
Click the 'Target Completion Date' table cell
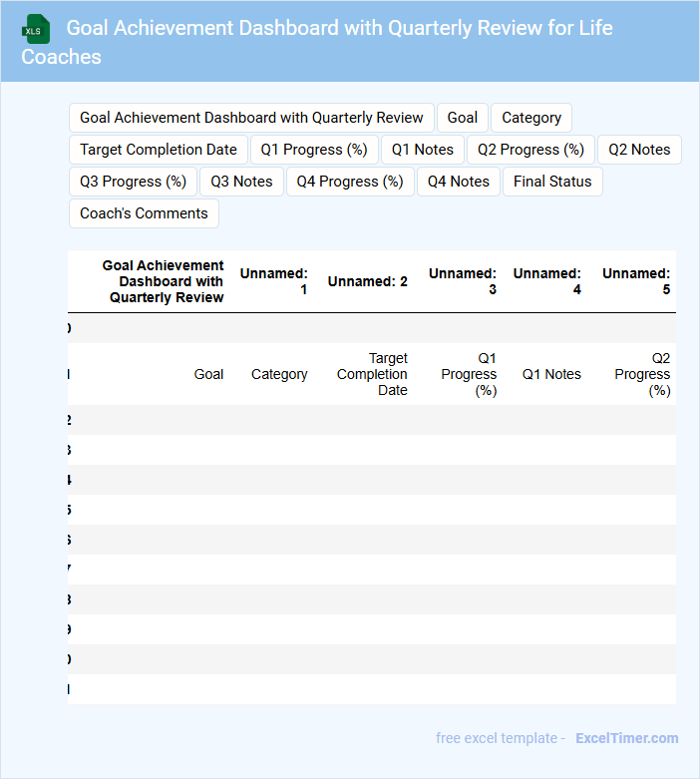[372, 374]
